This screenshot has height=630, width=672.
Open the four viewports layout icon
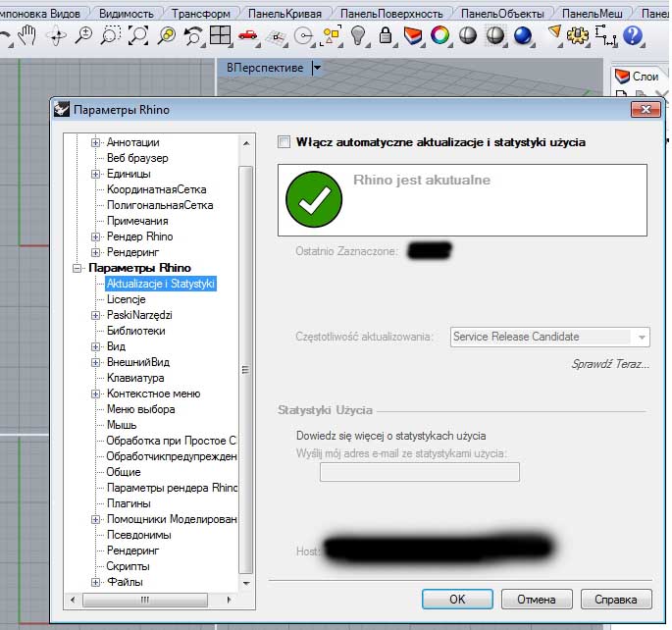pos(221,35)
